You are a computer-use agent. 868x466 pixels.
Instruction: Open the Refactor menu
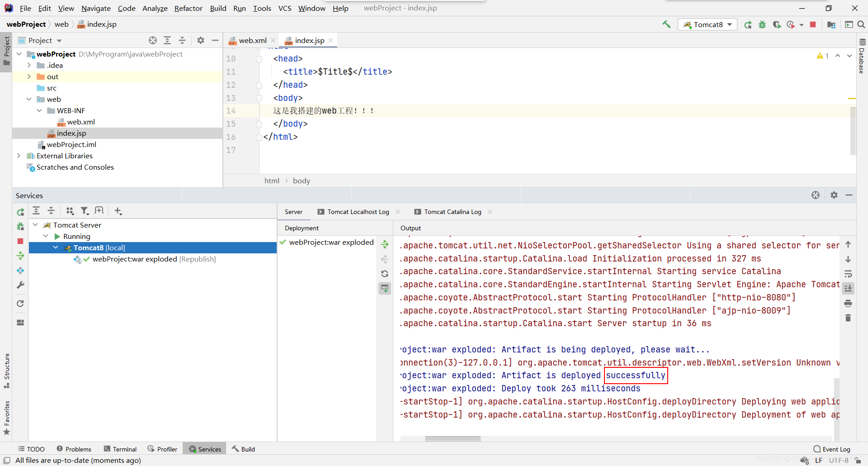point(189,8)
